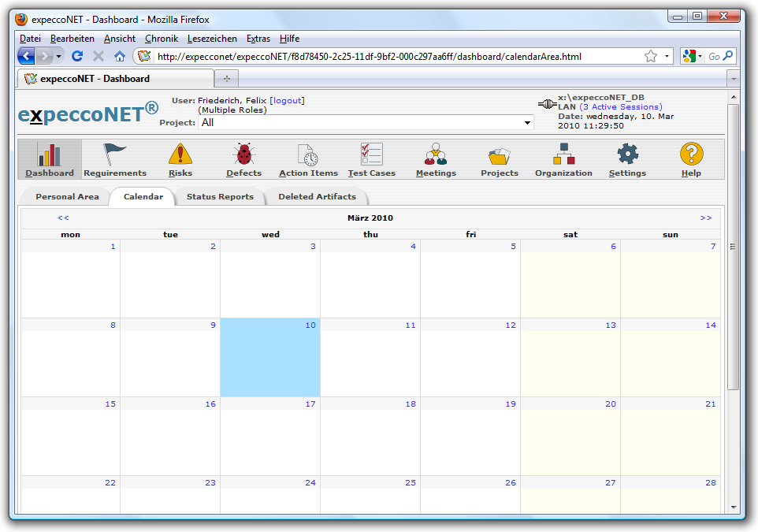Open the 3 Active Sessions link
This screenshot has width=758, height=532.
(x=621, y=107)
